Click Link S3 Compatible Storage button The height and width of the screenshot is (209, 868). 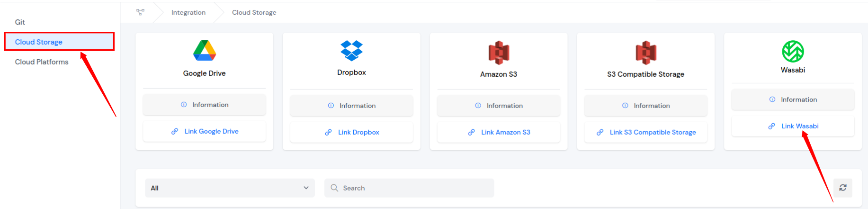[x=646, y=132]
